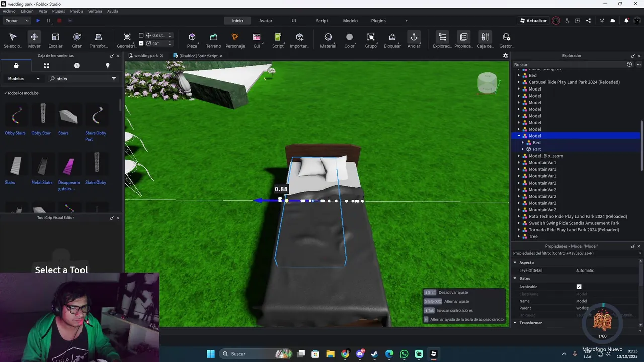Open the Archivo menu
The width and height of the screenshot is (644, 362).
click(9, 11)
